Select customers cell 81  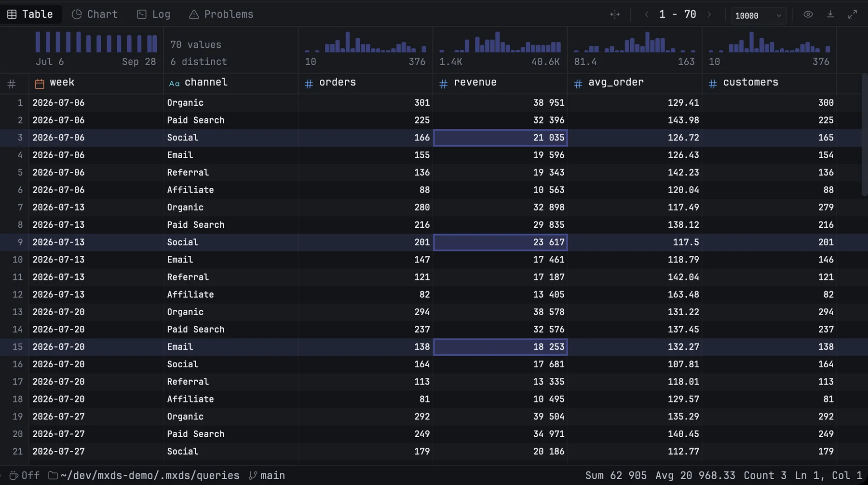[769, 399]
